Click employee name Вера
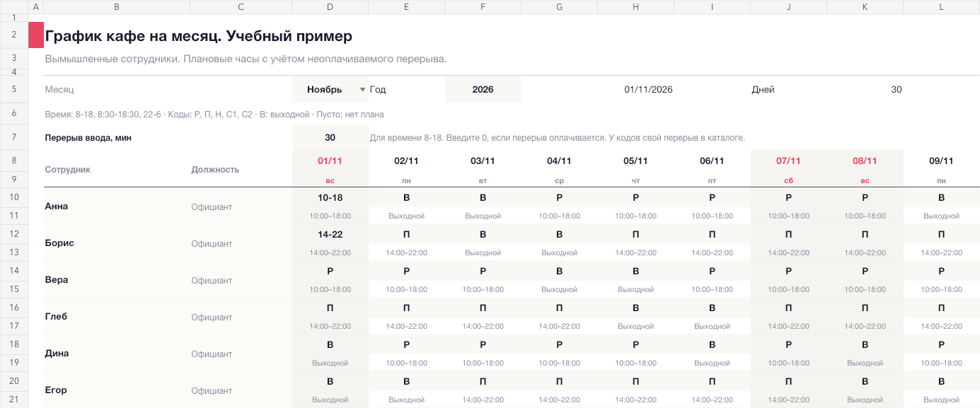 (x=57, y=280)
